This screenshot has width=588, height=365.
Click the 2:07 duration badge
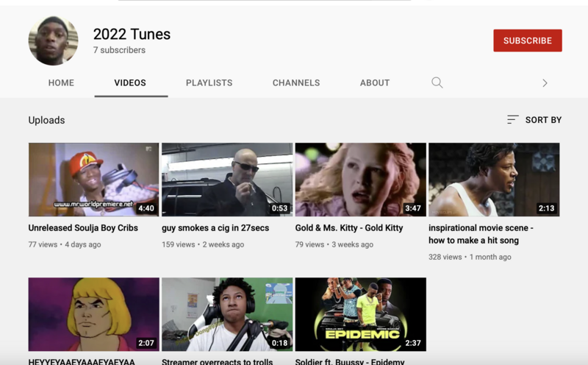[146, 343]
